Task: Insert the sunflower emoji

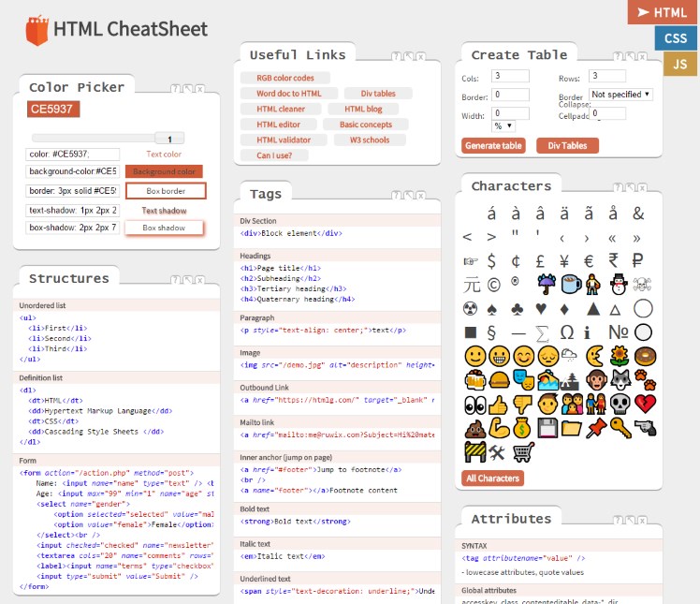Action: point(620,356)
